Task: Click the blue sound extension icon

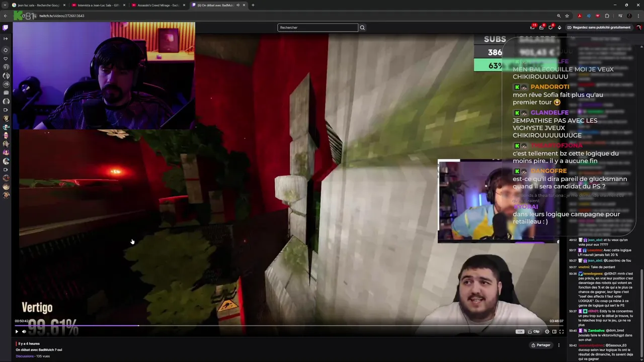Action: click(589, 16)
